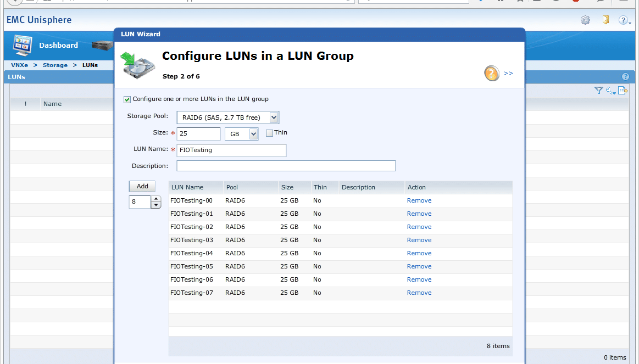Remove FIOTesting-01 from the list
The image size is (639, 364).
pyautogui.click(x=419, y=214)
